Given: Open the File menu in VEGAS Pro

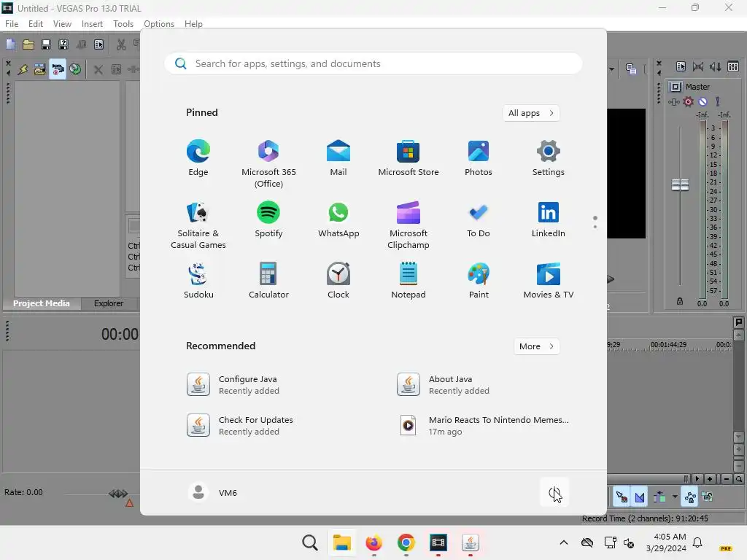Looking at the screenshot, I should [x=12, y=24].
